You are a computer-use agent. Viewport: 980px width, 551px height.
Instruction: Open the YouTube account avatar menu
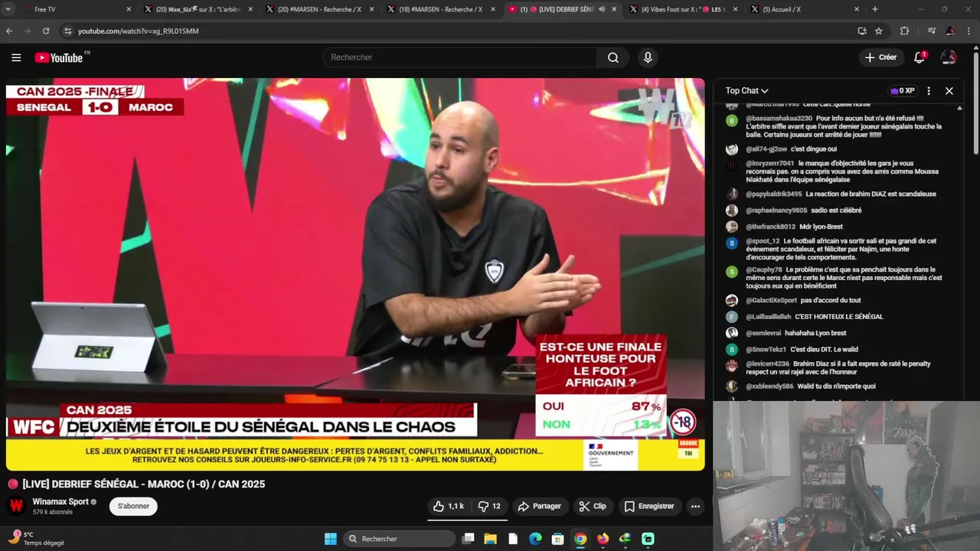click(949, 57)
